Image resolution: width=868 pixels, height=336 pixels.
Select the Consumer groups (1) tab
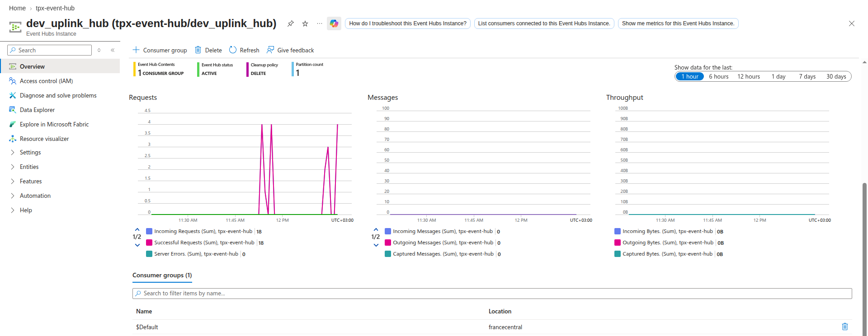pyautogui.click(x=162, y=275)
